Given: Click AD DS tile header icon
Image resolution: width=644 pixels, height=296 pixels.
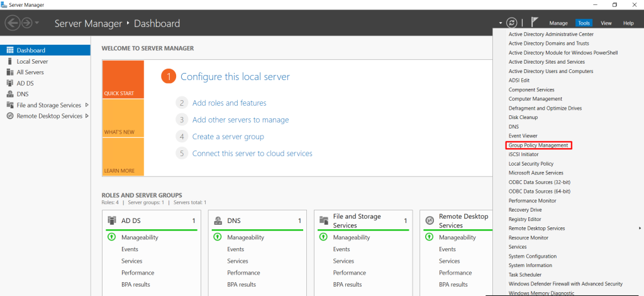Looking at the screenshot, I should point(111,220).
